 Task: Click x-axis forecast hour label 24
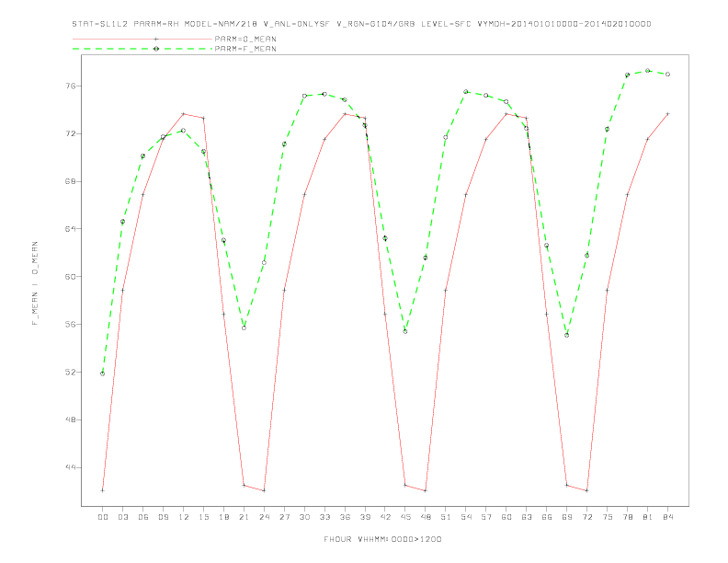pyautogui.click(x=264, y=517)
